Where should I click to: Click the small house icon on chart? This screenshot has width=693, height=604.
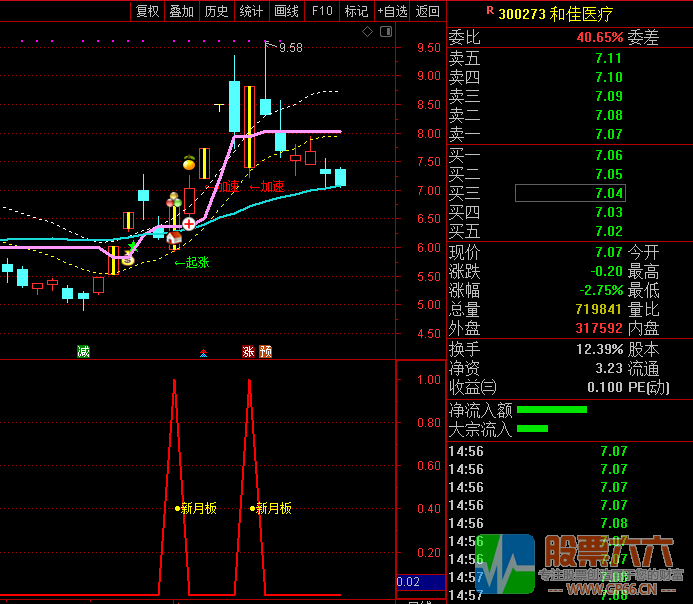click(174, 239)
